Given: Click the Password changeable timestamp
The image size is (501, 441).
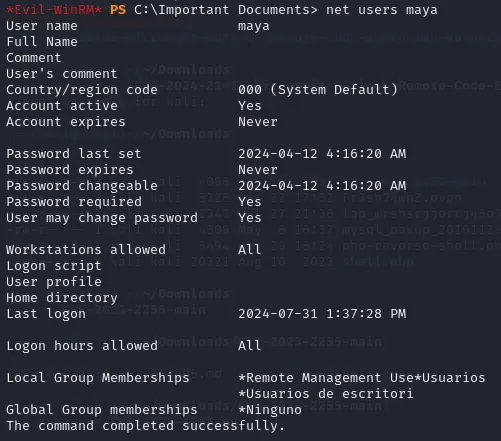Looking at the screenshot, I should click(322, 186).
